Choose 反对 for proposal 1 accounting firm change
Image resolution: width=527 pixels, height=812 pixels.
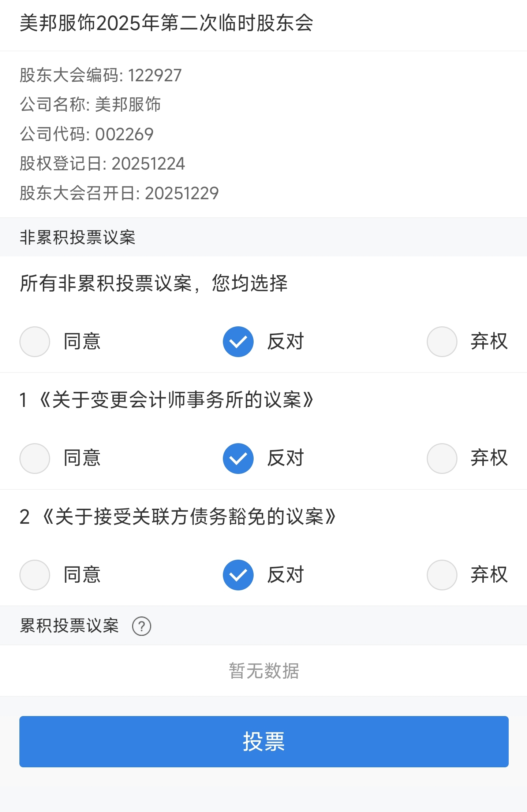pos(238,459)
